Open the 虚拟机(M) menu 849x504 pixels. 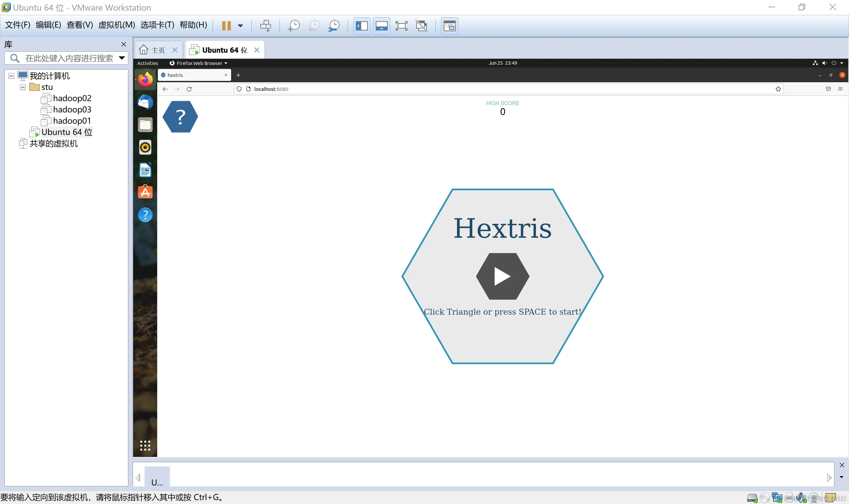point(116,25)
